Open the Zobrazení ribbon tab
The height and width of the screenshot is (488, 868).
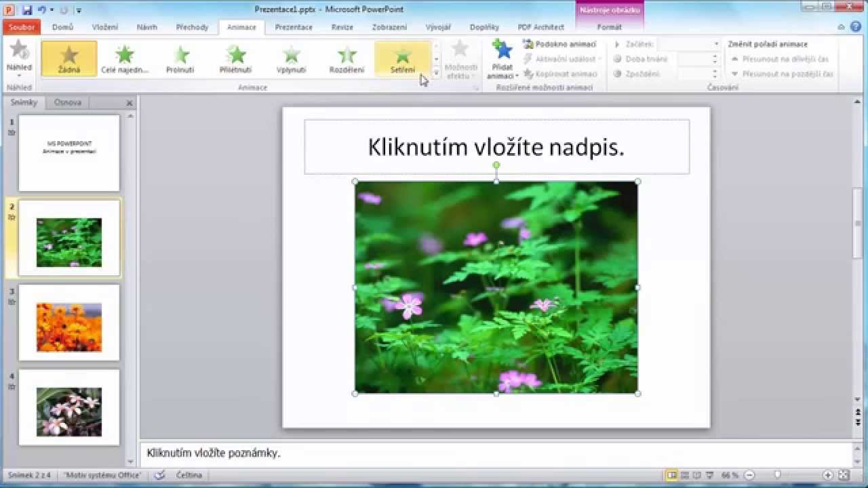[389, 27]
